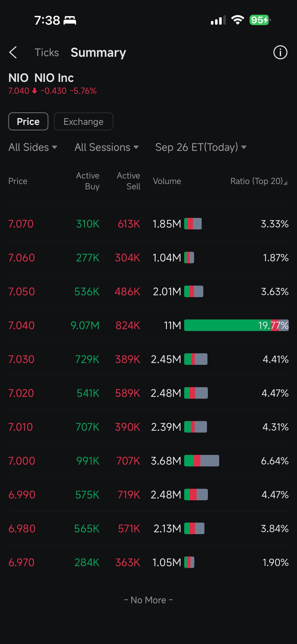Tap the Active Buy column header
The width and height of the screenshot is (297, 644).
[88, 181]
